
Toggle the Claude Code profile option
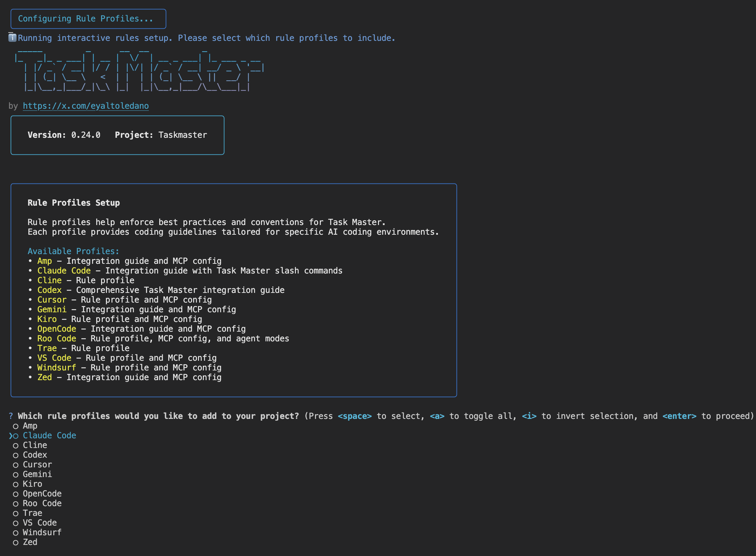(x=16, y=436)
